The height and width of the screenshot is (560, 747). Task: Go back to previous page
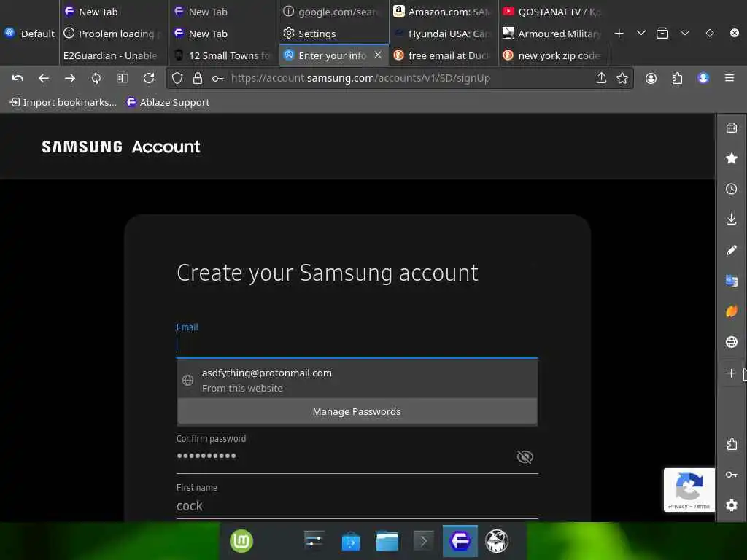click(44, 78)
